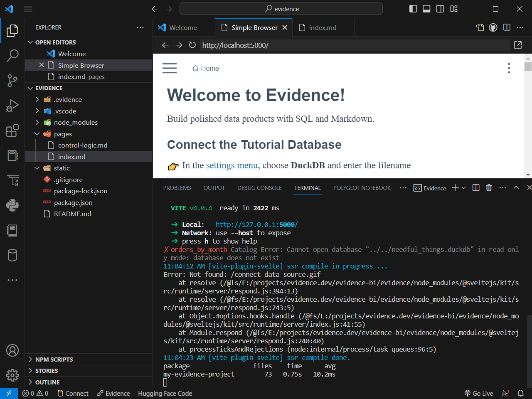Open the Extensions view
The image size is (532, 399).
click(12, 130)
